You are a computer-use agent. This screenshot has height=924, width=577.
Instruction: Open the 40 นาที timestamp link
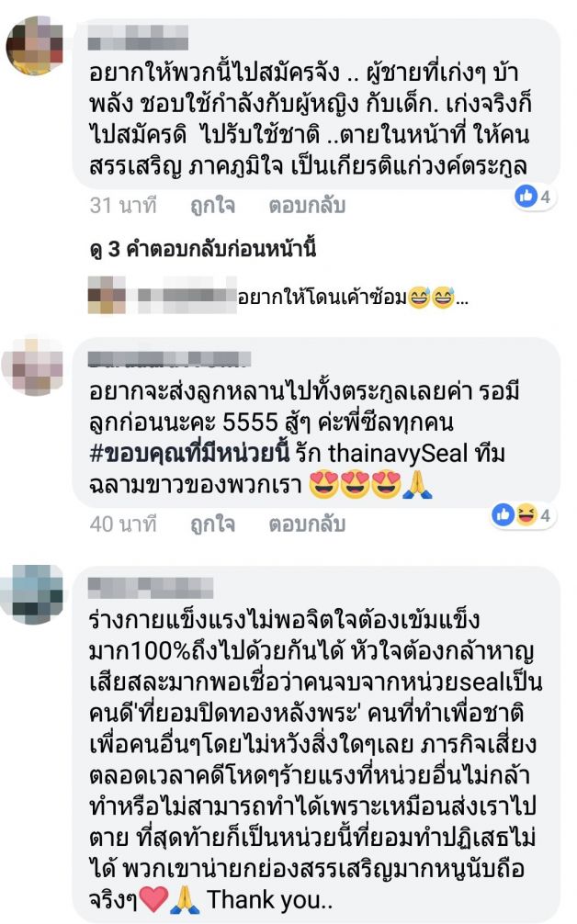pos(123,524)
